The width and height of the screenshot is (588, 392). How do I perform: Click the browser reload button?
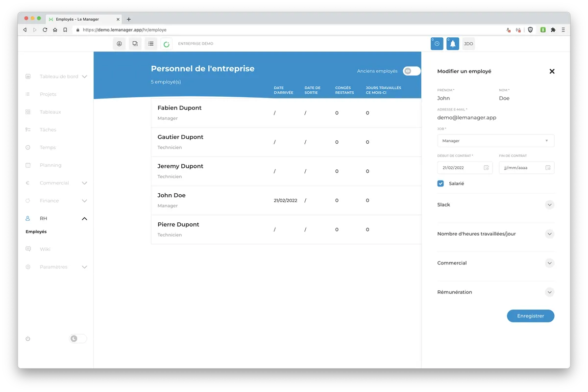pos(45,30)
